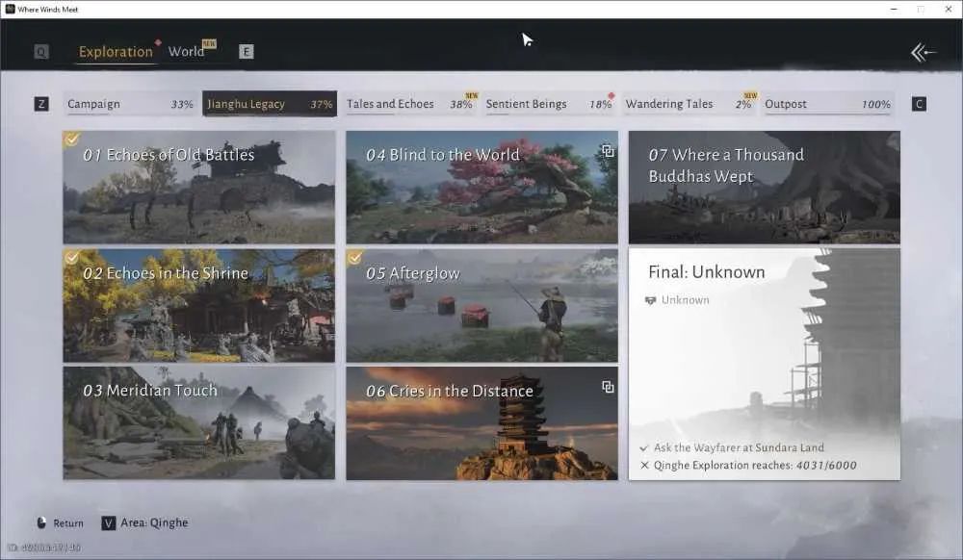Image resolution: width=963 pixels, height=560 pixels.
Task: Click the completed checkmark badge on Echoes in the Shrine
Action: (72, 257)
